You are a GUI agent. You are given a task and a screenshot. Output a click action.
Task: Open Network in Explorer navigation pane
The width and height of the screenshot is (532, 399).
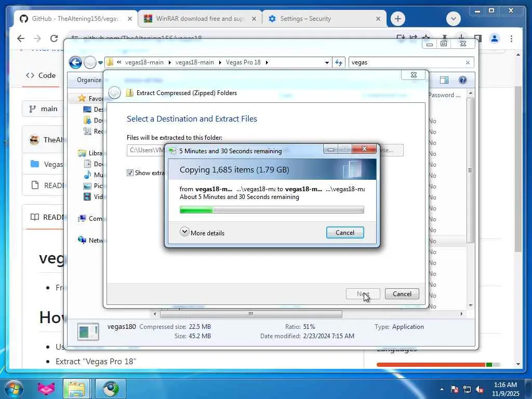90,240
